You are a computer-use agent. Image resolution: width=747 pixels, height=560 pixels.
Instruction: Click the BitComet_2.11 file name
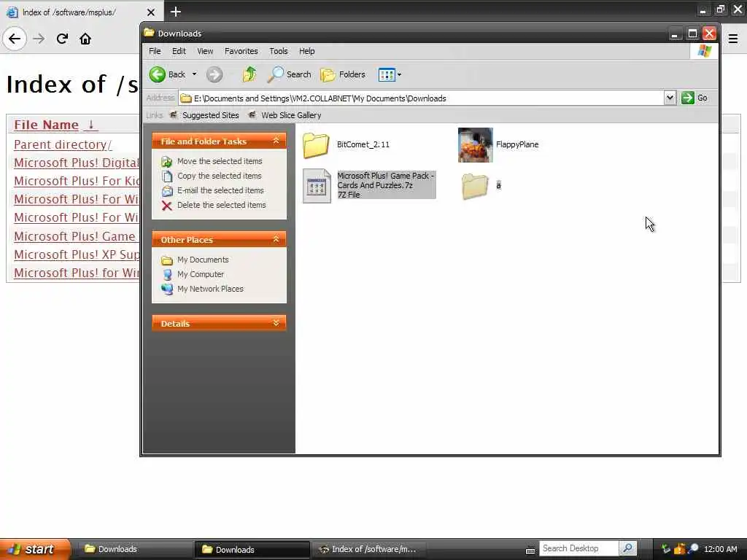coord(363,144)
